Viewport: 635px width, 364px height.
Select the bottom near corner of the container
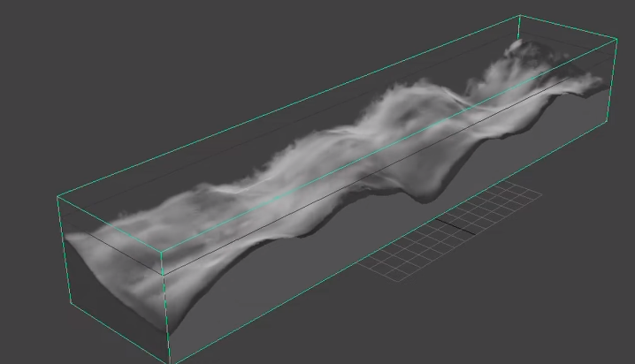(x=167, y=360)
